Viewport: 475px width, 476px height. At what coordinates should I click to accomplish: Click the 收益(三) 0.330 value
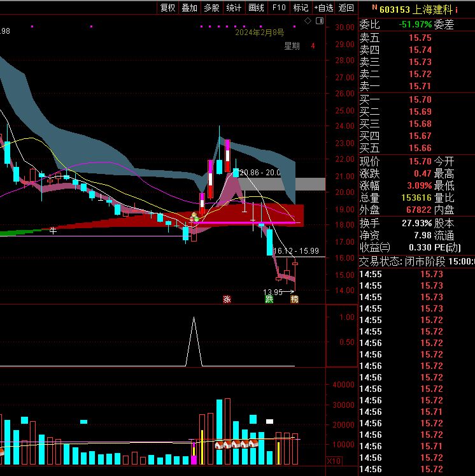click(x=420, y=247)
